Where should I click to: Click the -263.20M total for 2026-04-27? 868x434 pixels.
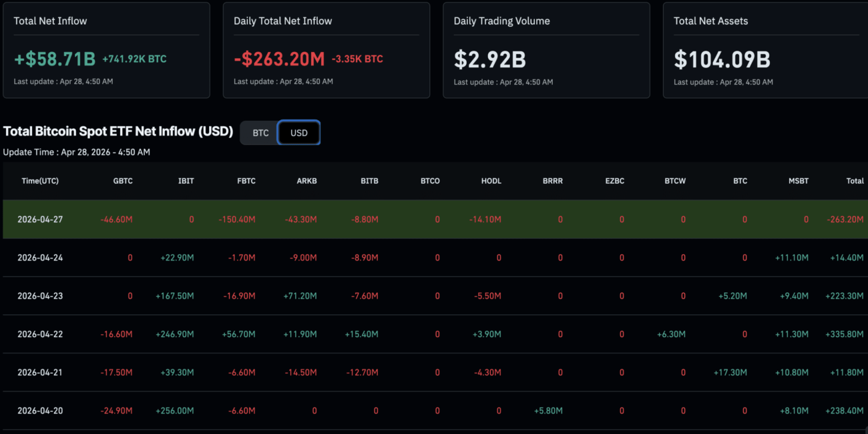pyautogui.click(x=845, y=219)
